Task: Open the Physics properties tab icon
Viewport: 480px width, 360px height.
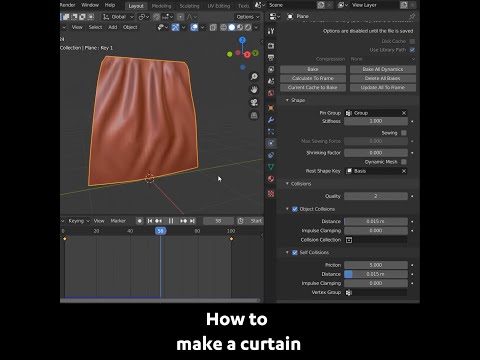Action: click(x=271, y=143)
